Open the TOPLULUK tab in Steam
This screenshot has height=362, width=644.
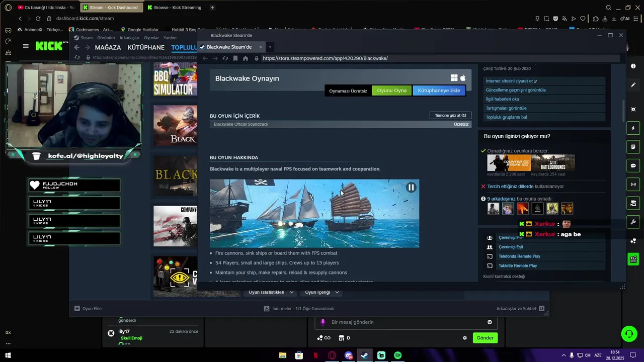pyautogui.click(x=184, y=47)
